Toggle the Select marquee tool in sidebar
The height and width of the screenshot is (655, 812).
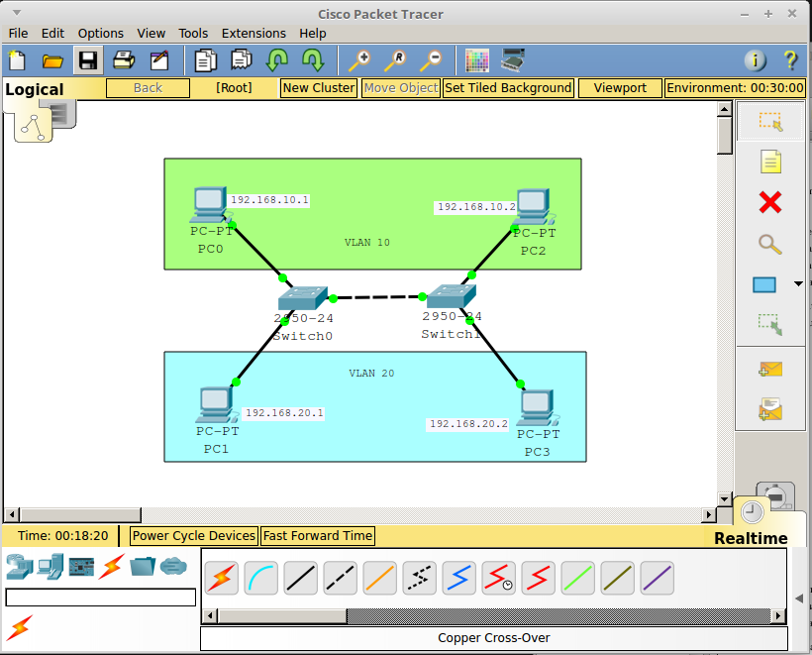coord(769,122)
